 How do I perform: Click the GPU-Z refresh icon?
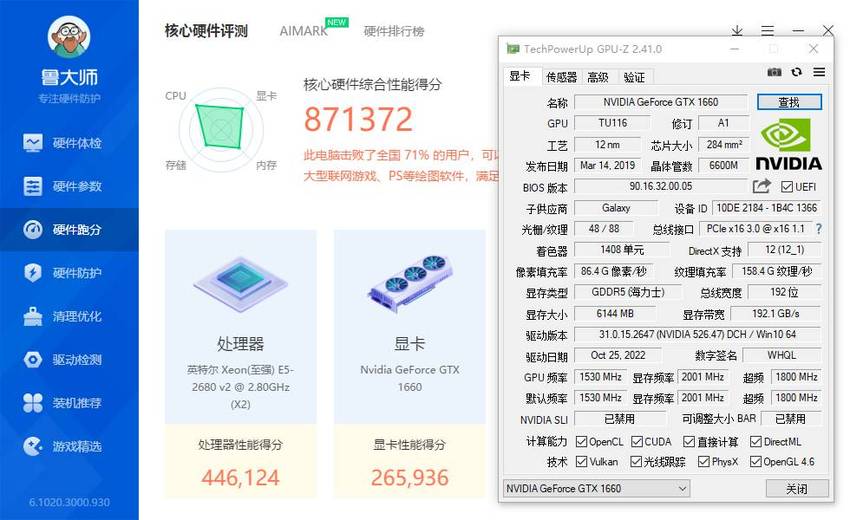pos(796,72)
